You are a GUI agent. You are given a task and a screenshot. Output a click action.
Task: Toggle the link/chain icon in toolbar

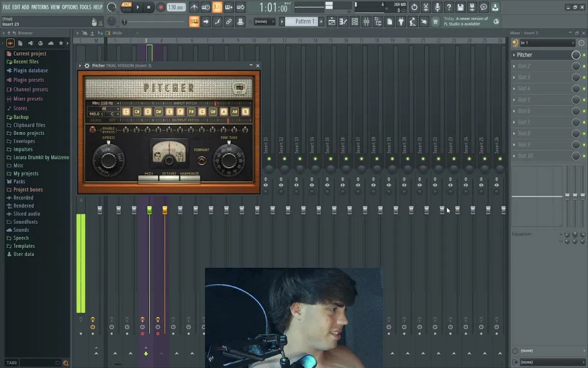[229, 22]
